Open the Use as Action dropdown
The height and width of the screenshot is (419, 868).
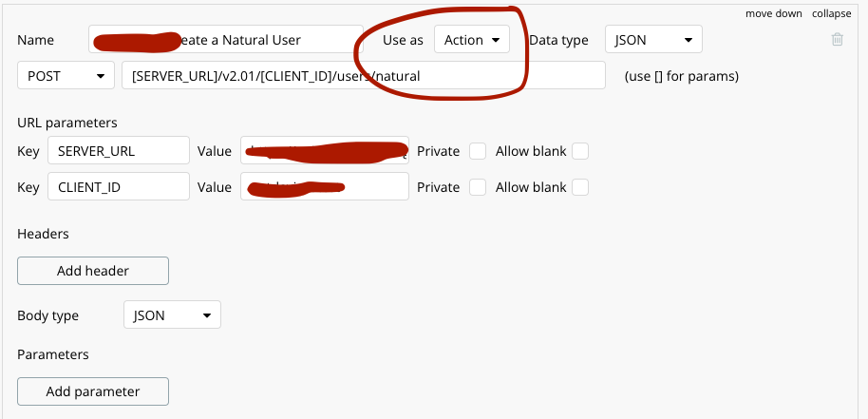(x=472, y=40)
